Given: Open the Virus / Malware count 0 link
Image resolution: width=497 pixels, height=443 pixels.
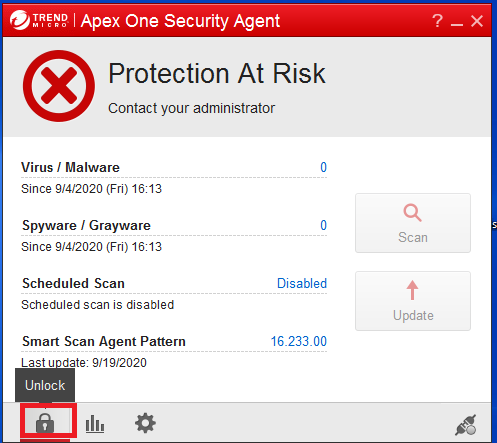Looking at the screenshot, I should pos(323,167).
